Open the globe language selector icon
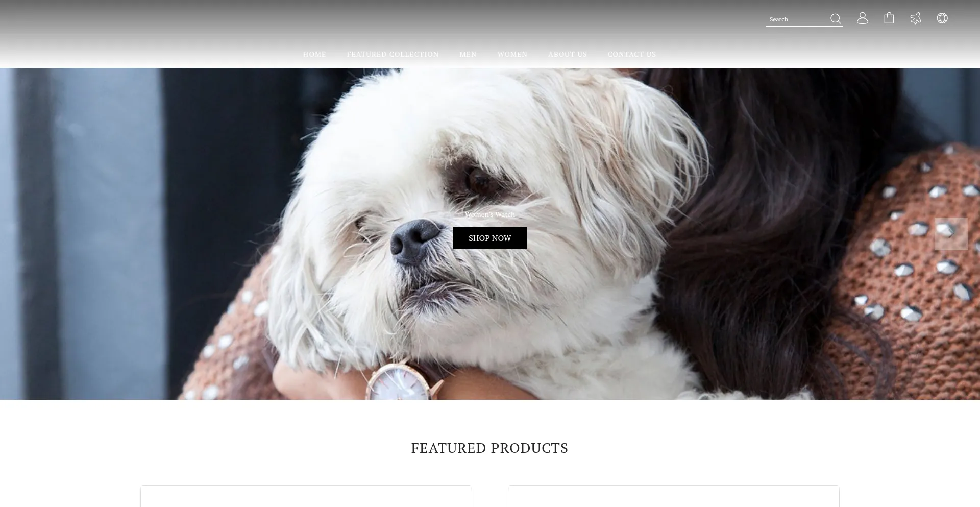The width and height of the screenshot is (980, 507). pos(942,18)
